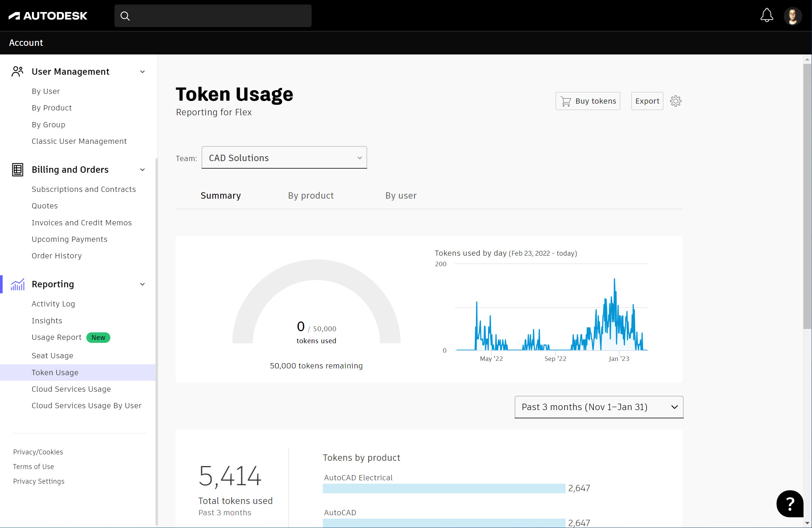Open the help question mark bubble
Screen dimensions: 812x528
790,504
